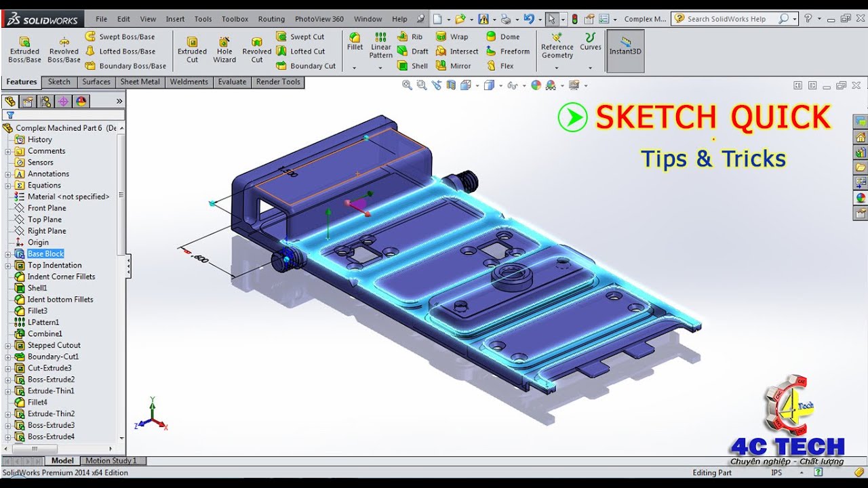
Task: Select the Linear Pattern tool
Action: point(380,45)
